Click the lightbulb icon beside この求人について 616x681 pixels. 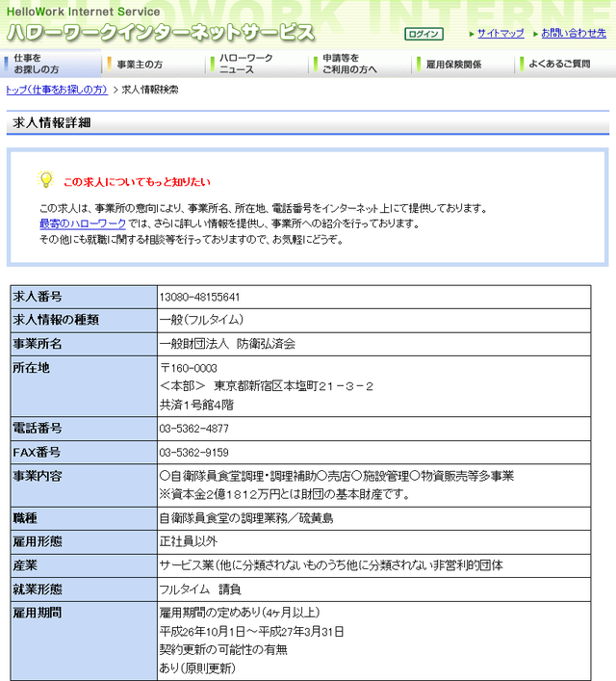tap(46, 179)
